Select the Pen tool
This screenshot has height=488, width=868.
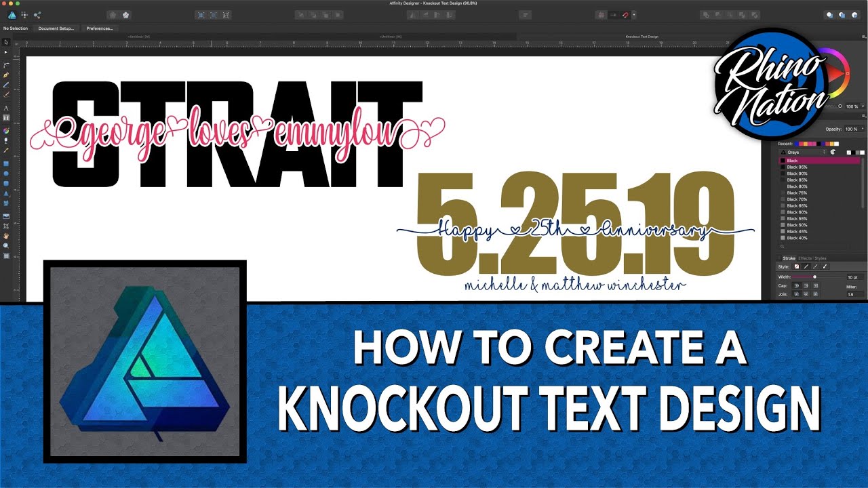coord(6,75)
